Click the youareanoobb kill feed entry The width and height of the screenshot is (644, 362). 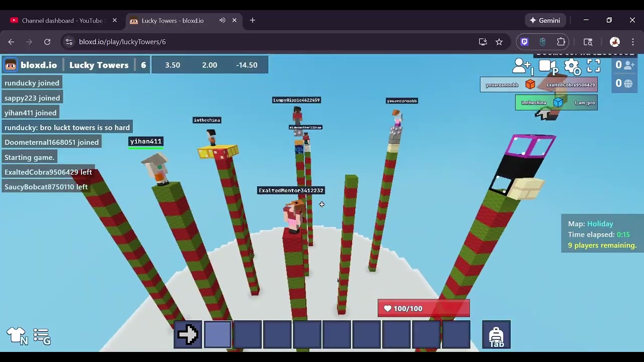[x=539, y=84]
